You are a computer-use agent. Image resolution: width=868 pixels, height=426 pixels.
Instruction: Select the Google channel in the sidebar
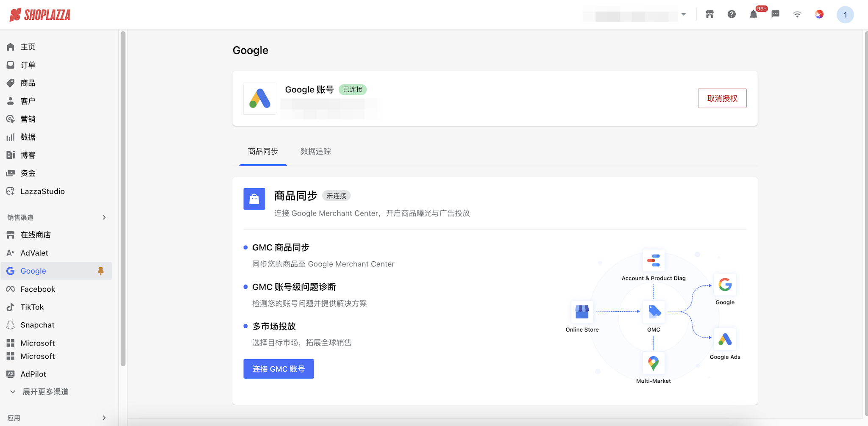[56, 271]
